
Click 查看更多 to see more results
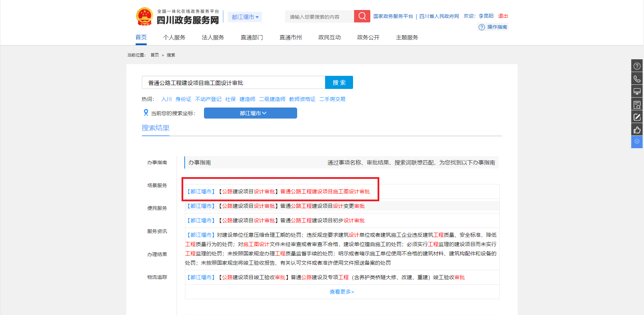click(342, 292)
